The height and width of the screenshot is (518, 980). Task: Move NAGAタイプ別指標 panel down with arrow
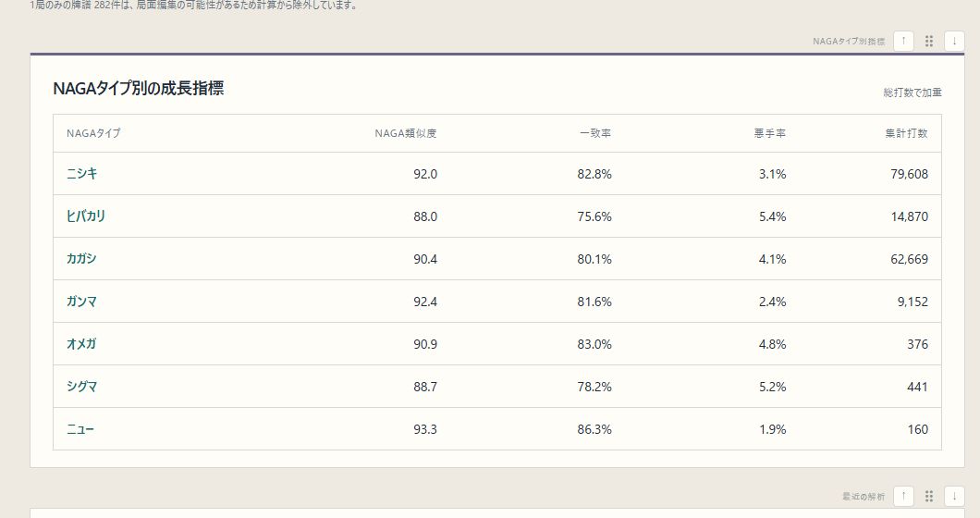click(954, 42)
